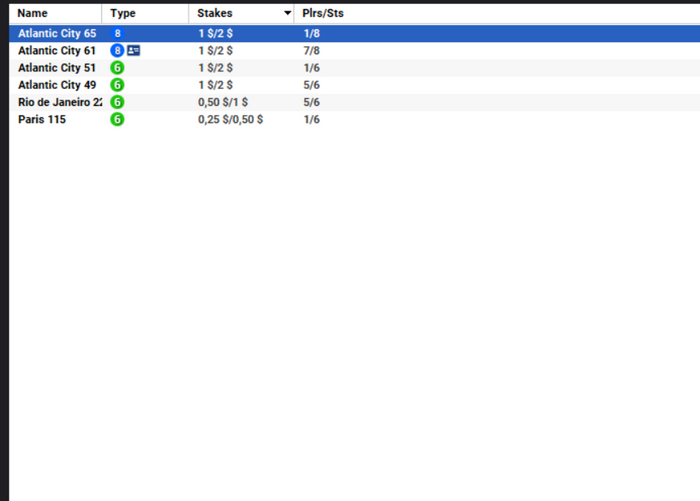The image size is (700, 501).
Task: Sort tables by the Type column header
Action: click(146, 13)
